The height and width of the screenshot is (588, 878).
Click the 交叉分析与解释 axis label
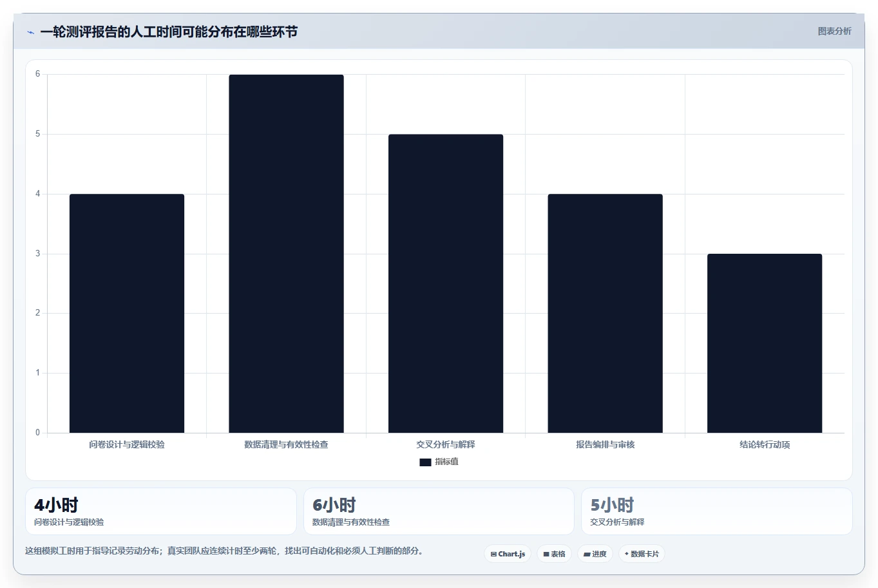(446, 444)
